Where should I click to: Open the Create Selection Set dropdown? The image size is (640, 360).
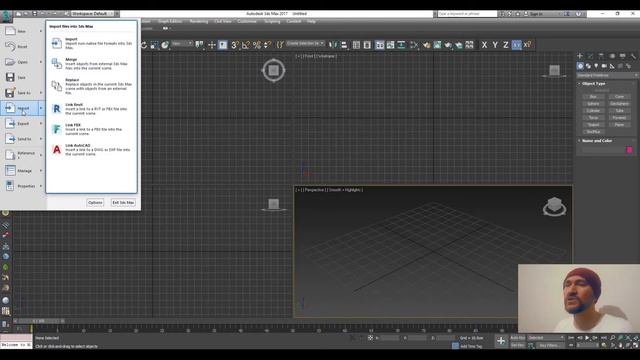pyautogui.click(x=305, y=43)
